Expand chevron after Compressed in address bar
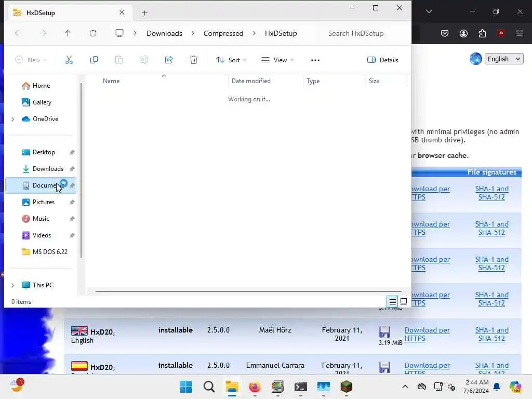Image resolution: width=532 pixels, height=399 pixels. click(254, 33)
